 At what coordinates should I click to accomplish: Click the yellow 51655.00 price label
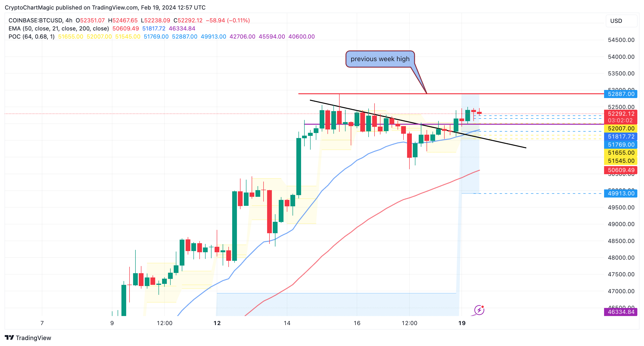click(620, 153)
